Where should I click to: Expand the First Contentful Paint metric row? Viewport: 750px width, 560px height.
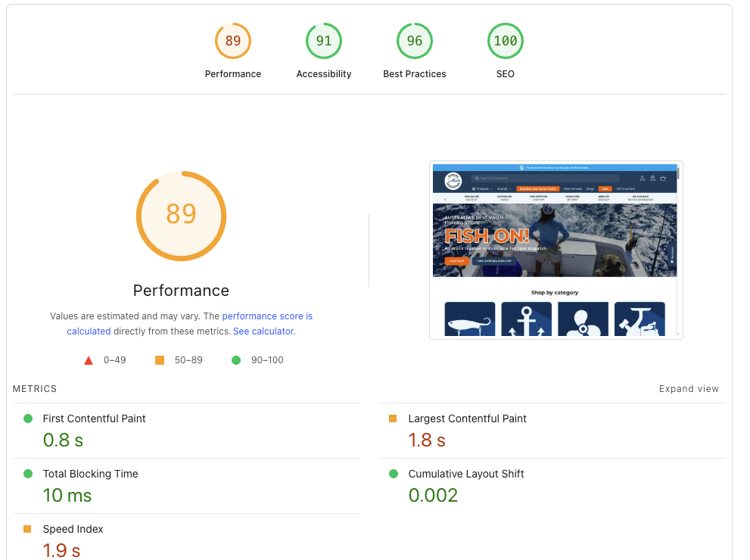(94, 418)
